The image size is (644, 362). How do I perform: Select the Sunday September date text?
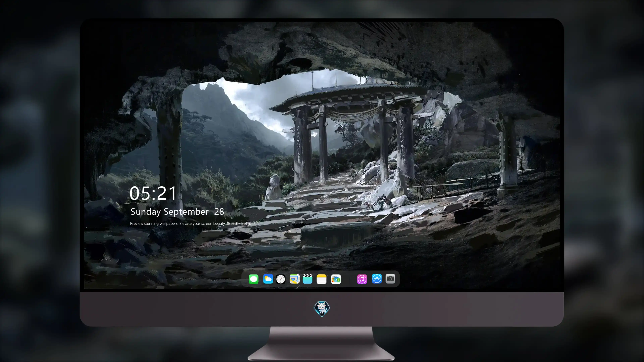click(170, 212)
